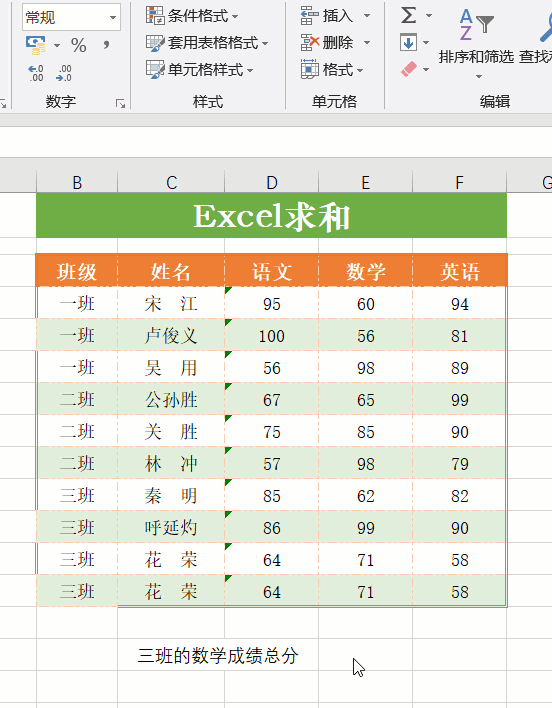This screenshot has width=552, height=708.
Task: Open Format as Table styles
Action: [207, 43]
